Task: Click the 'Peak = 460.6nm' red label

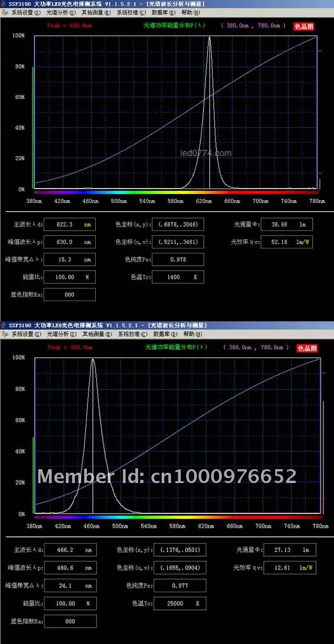Action: tap(70, 347)
